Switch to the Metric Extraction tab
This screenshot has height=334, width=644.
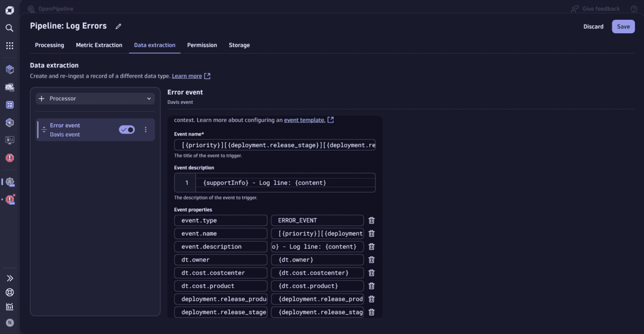[x=99, y=45]
